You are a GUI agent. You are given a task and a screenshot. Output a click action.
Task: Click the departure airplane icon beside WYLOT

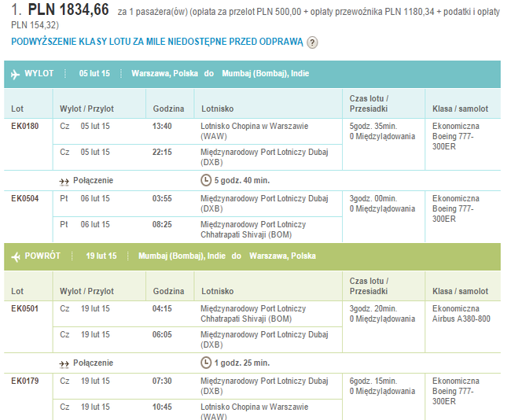click(15, 75)
